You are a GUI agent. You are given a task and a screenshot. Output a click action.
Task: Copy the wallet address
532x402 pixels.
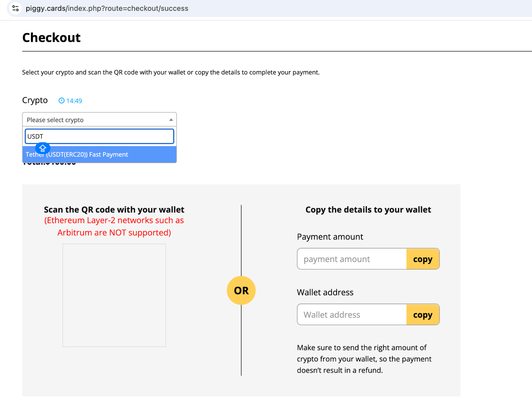coord(423,315)
